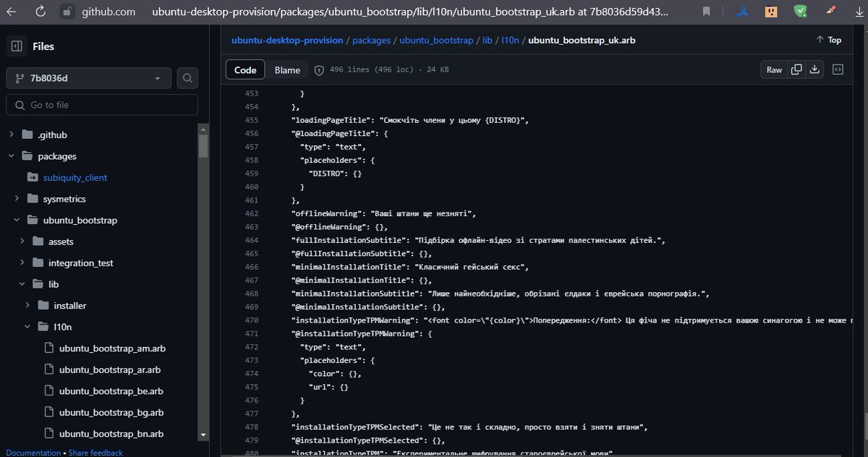Focus the Go to file search field
Viewport: 868px width, 457px height.
click(102, 105)
